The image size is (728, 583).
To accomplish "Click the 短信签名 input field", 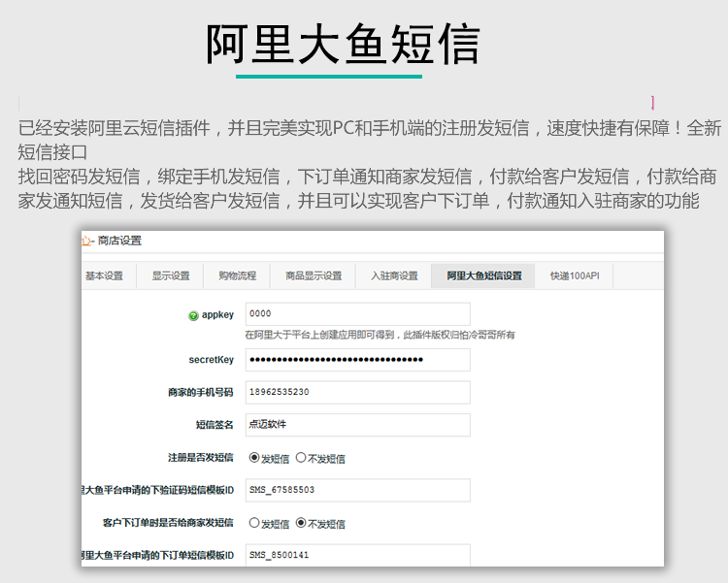I will (358, 425).
